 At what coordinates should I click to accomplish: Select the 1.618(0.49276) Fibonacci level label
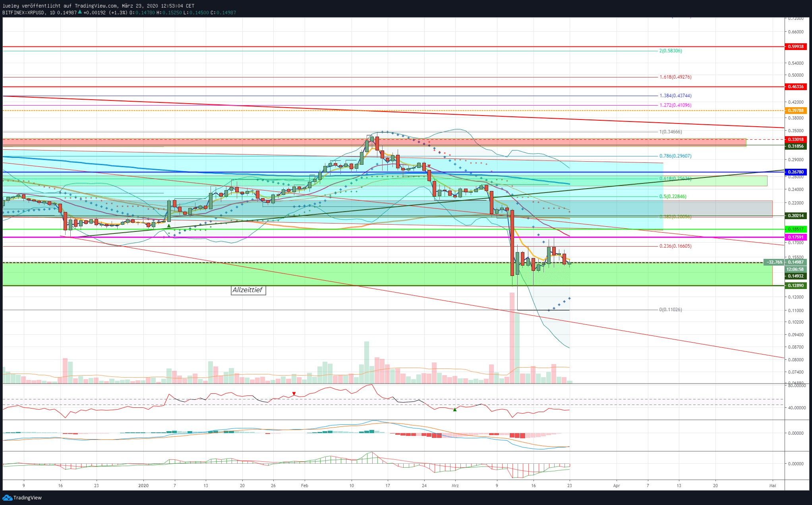675,77
